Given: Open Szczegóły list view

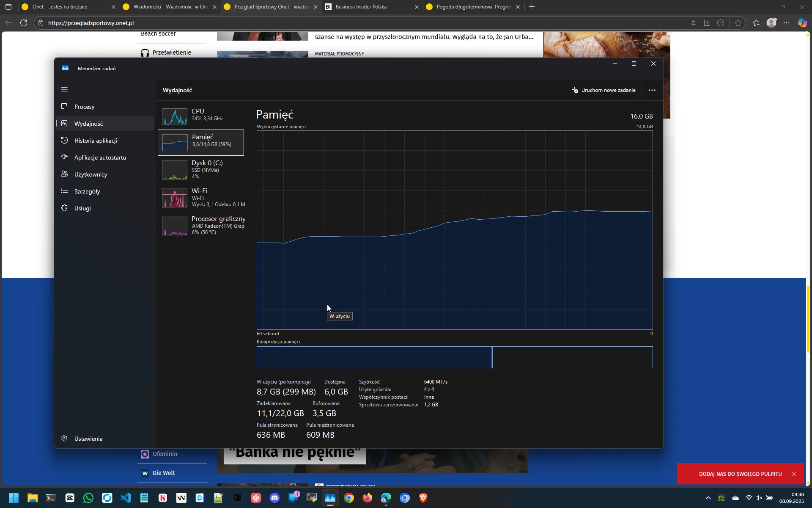Looking at the screenshot, I should [87, 191].
